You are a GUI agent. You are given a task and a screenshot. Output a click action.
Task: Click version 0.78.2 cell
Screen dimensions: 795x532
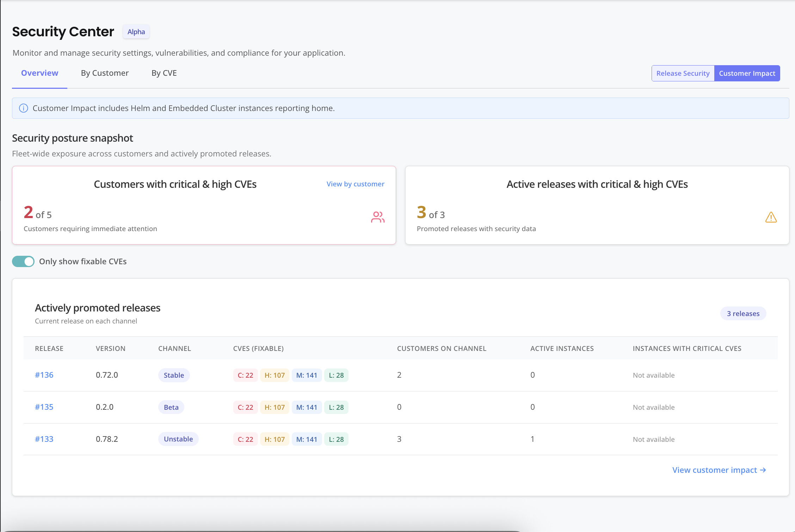pos(107,439)
